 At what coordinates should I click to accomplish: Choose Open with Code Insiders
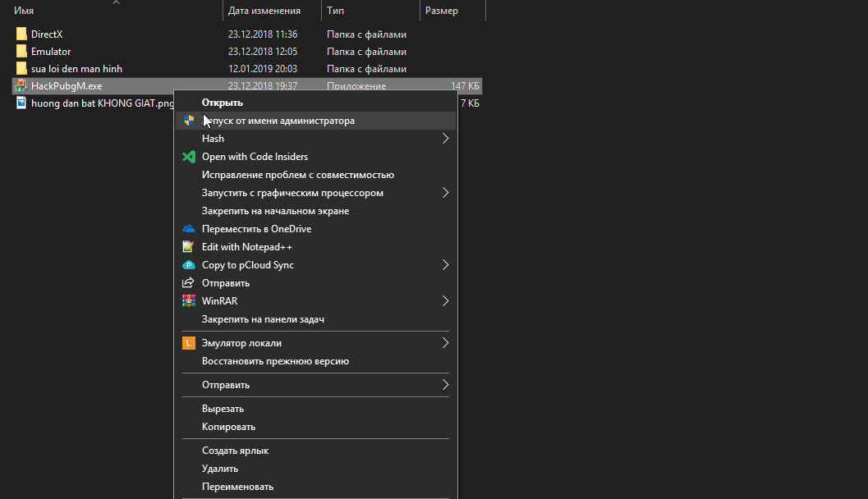(x=315, y=157)
